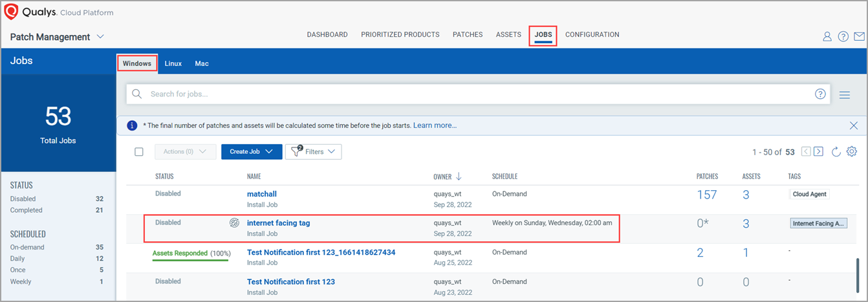868x302 pixels.
Task: Filter by Weekly schedule (1)
Action: [57, 281]
